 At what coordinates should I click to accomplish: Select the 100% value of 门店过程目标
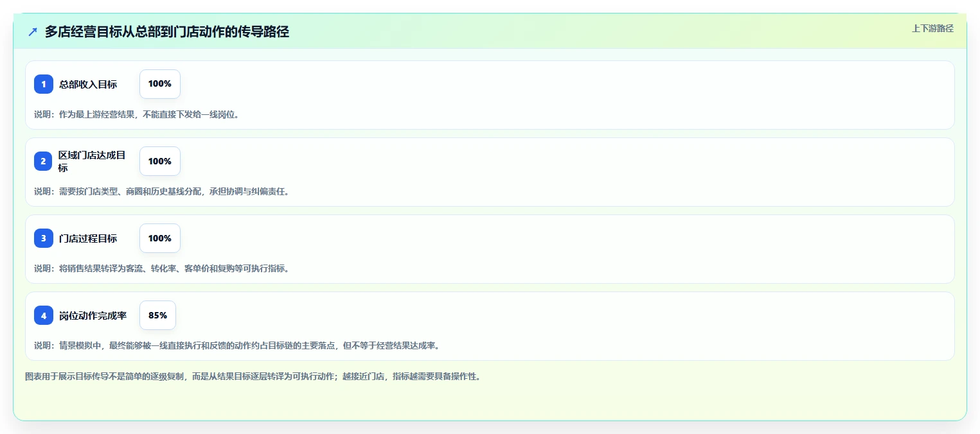[x=160, y=238]
